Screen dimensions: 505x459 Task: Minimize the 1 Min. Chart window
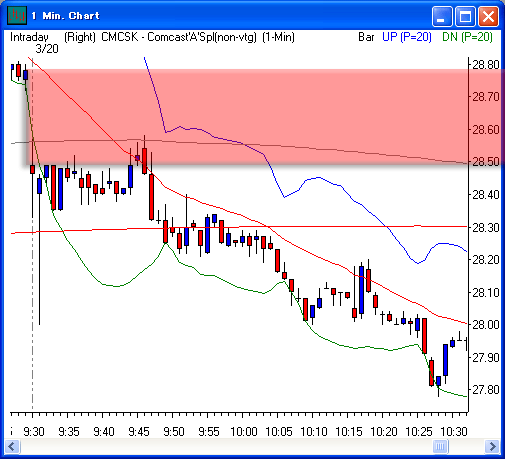[x=442, y=16]
